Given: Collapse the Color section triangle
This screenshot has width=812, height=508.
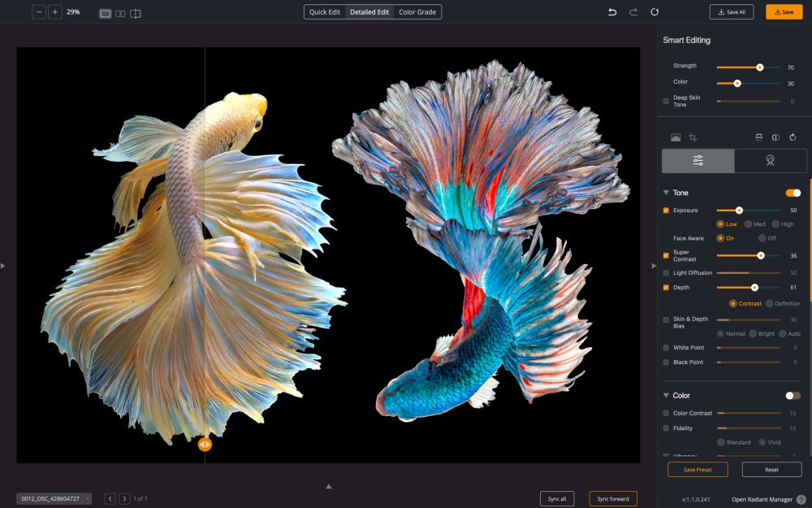Looking at the screenshot, I should tap(666, 396).
